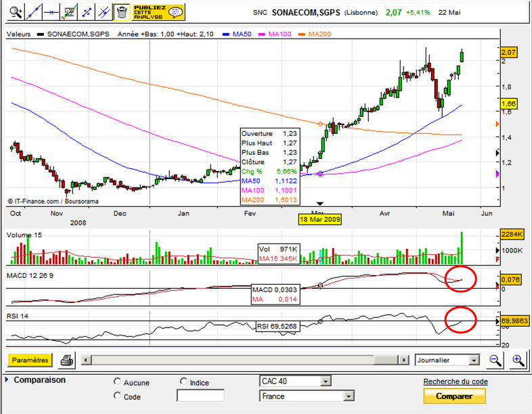
Task: Click the Code text input field
Action: [200, 396]
